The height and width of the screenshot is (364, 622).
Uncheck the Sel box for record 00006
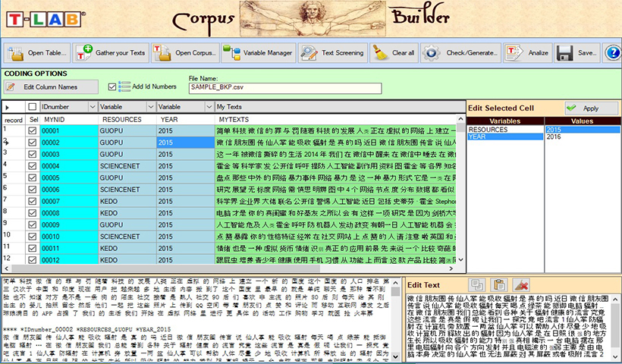33,190
